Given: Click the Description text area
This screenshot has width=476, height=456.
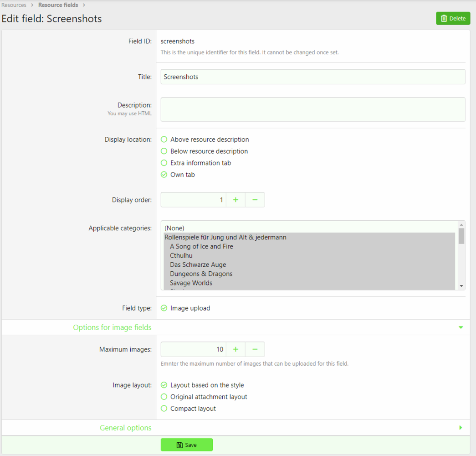Looking at the screenshot, I should [313, 109].
